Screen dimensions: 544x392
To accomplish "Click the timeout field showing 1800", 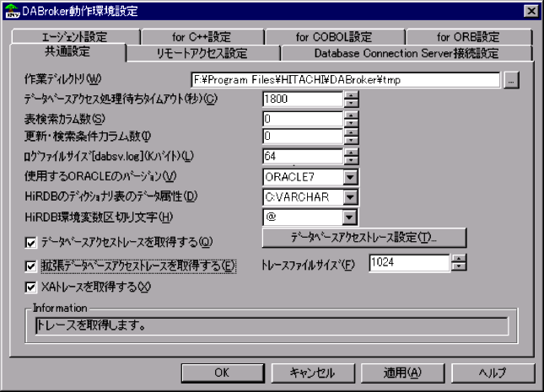I will 303,99.
